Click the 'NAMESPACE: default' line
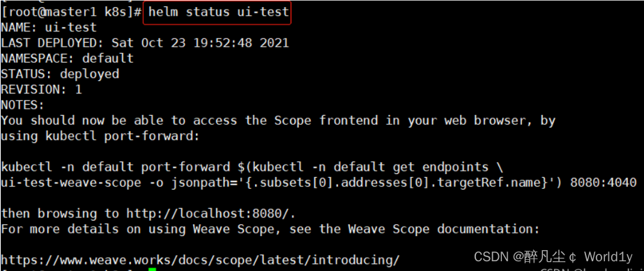 click(x=68, y=59)
